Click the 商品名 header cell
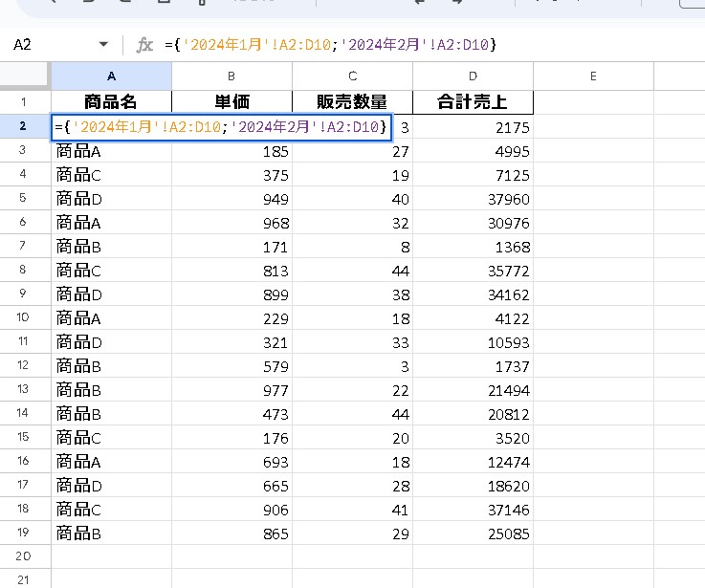This screenshot has height=588, width=705. pyautogui.click(x=111, y=102)
